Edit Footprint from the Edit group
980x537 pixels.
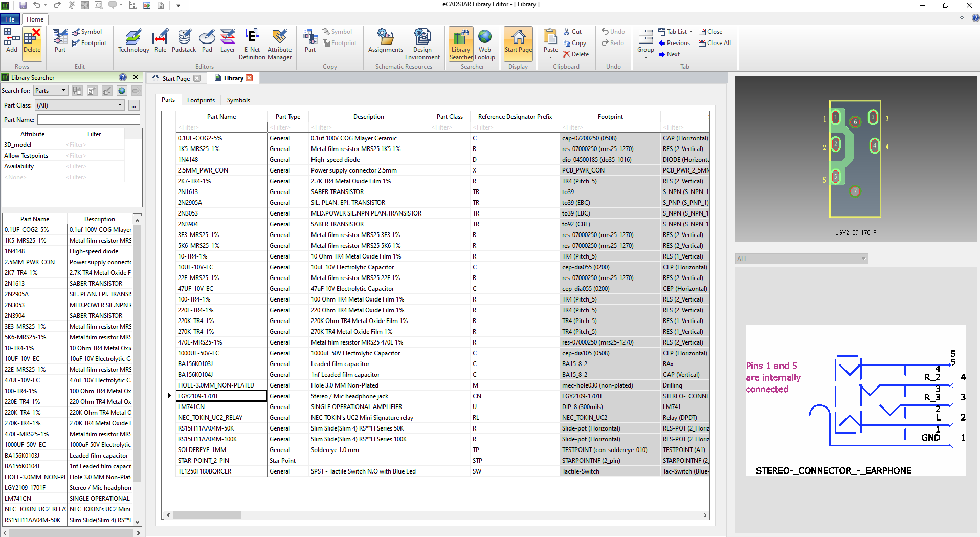[90, 43]
